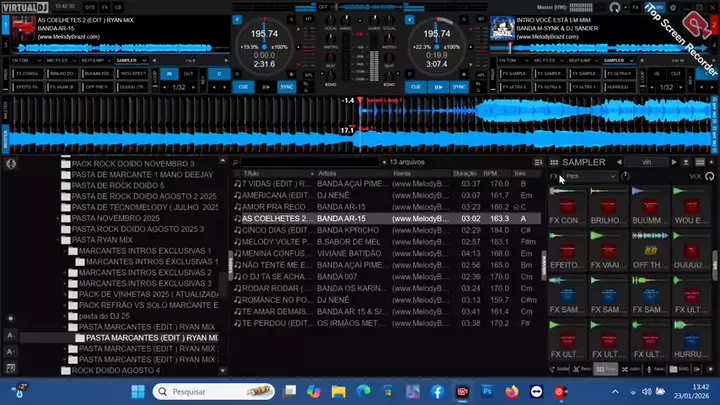Open Firefox from the Windows taskbar
The image size is (720, 405).
click(513, 392)
